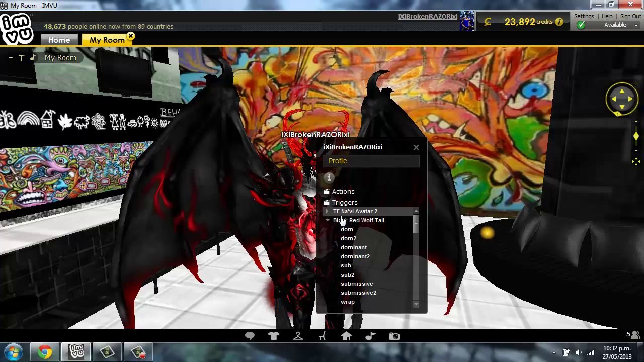Viewport: 644px width, 362px height.
Task: Open iXiBrokenRAZORixi username link at top
Action: [x=428, y=16]
